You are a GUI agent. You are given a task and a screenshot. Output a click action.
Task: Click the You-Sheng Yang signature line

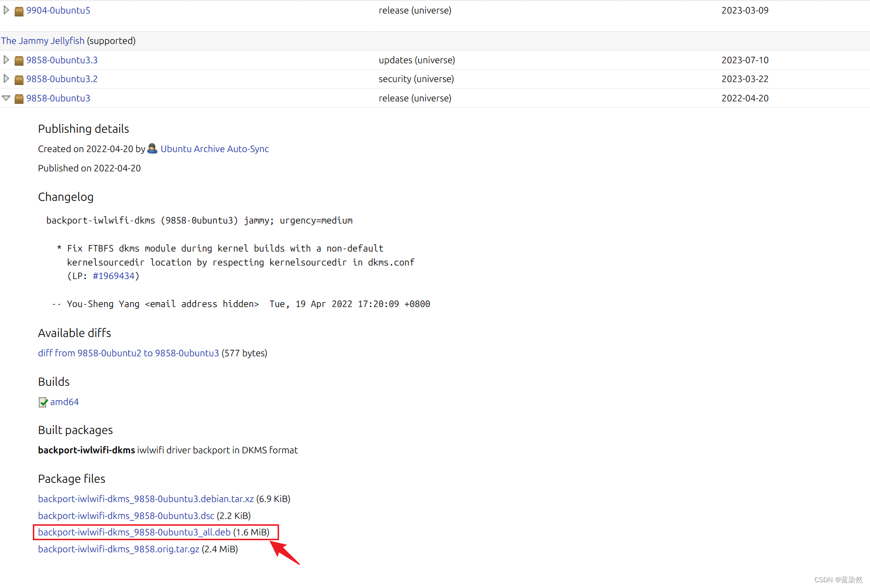pyautogui.click(x=241, y=304)
